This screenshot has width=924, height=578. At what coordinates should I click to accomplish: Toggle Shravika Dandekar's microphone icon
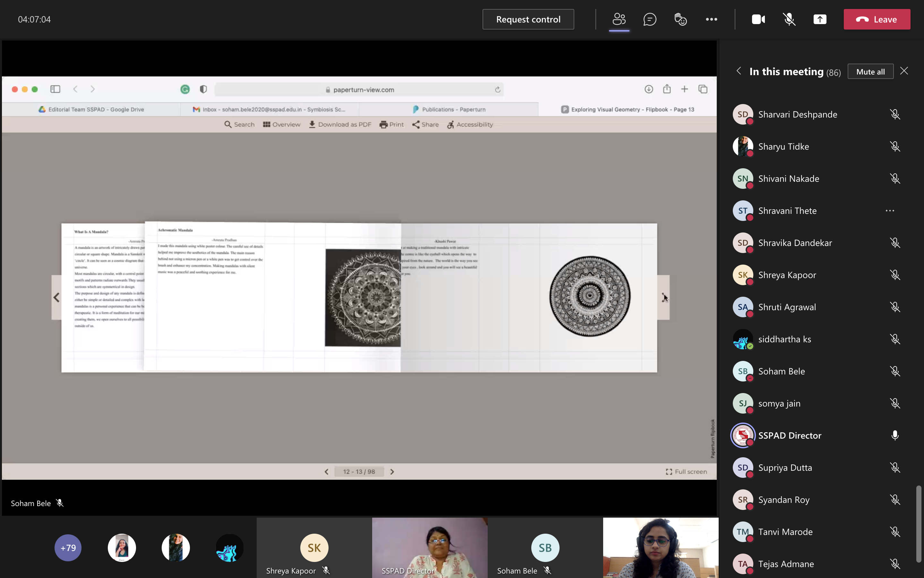[894, 243]
